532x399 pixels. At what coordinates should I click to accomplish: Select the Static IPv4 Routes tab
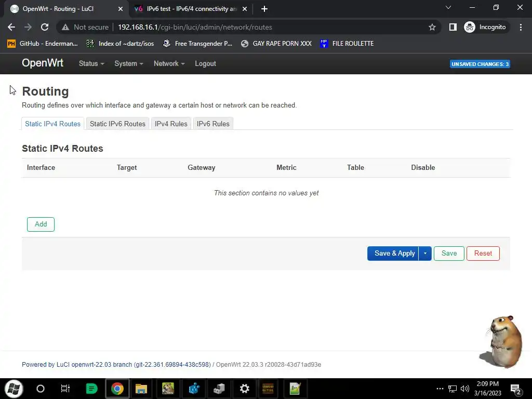click(52, 124)
